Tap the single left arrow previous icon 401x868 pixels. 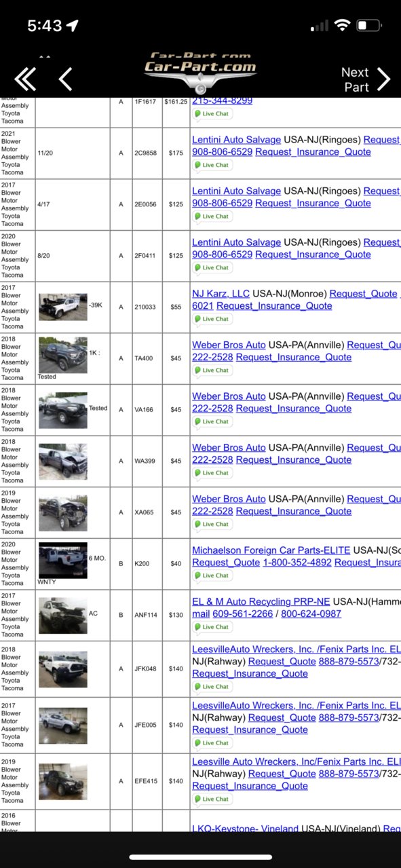tap(65, 79)
